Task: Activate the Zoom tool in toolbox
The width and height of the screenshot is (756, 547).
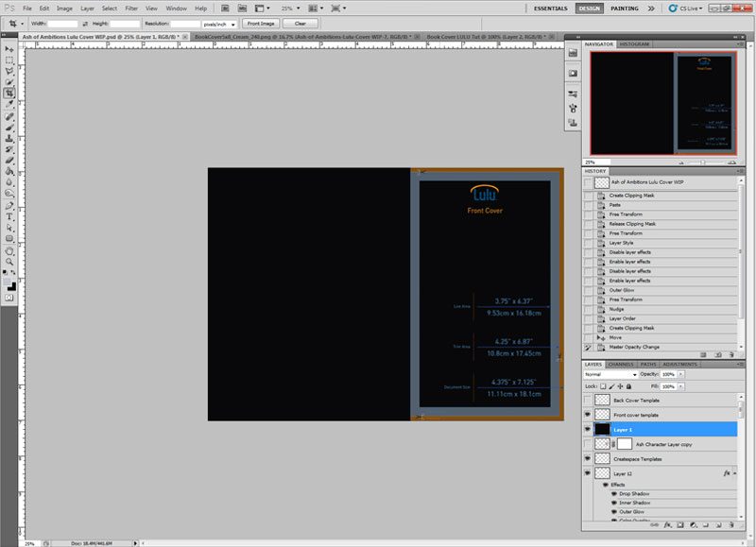Action: pos(9,262)
